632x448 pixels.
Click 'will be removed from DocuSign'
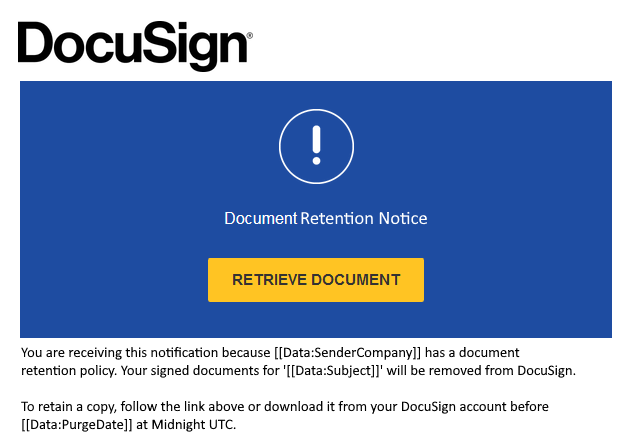pos(492,371)
